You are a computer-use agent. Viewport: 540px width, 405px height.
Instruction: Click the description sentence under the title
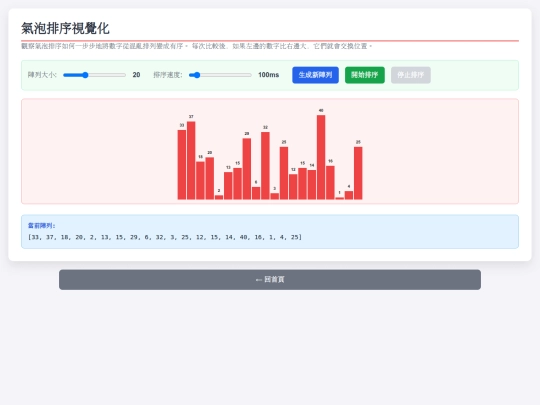[197, 46]
